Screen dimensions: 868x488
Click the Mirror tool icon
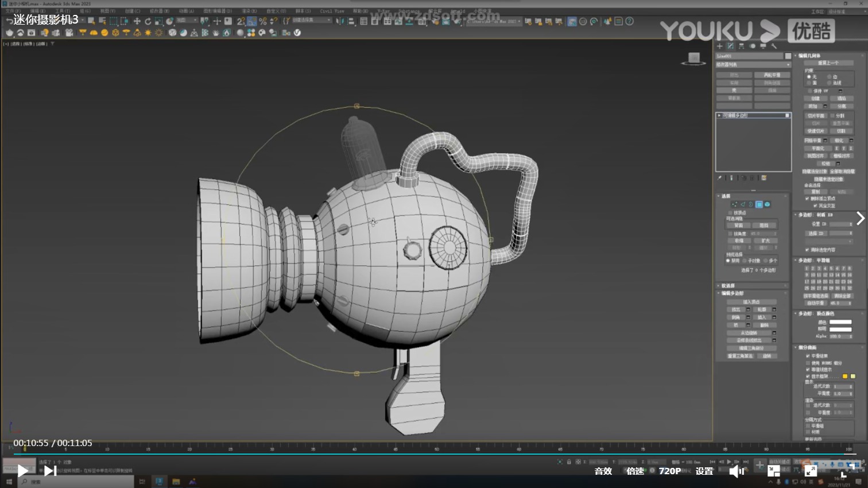340,21
